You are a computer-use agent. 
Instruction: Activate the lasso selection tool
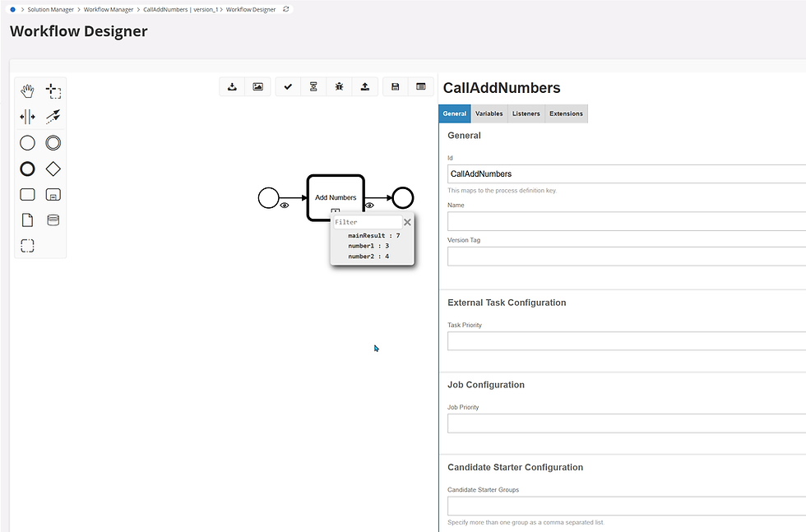click(x=53, y=91)
